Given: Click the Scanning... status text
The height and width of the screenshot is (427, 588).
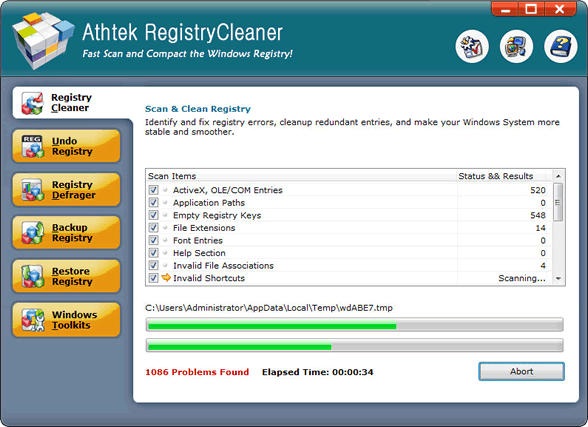Looking at the screenshot, I should (522, 278).
